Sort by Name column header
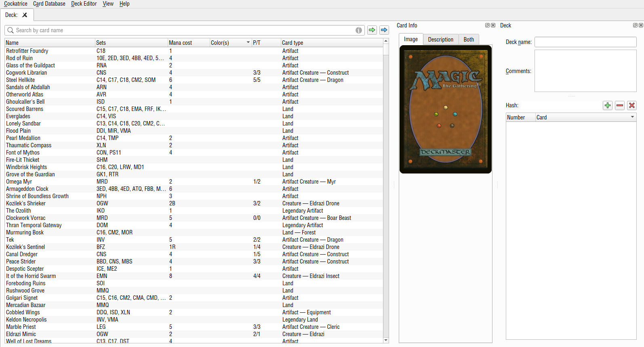This screenshot has height=347, width=644. click(x=50, y=43)
